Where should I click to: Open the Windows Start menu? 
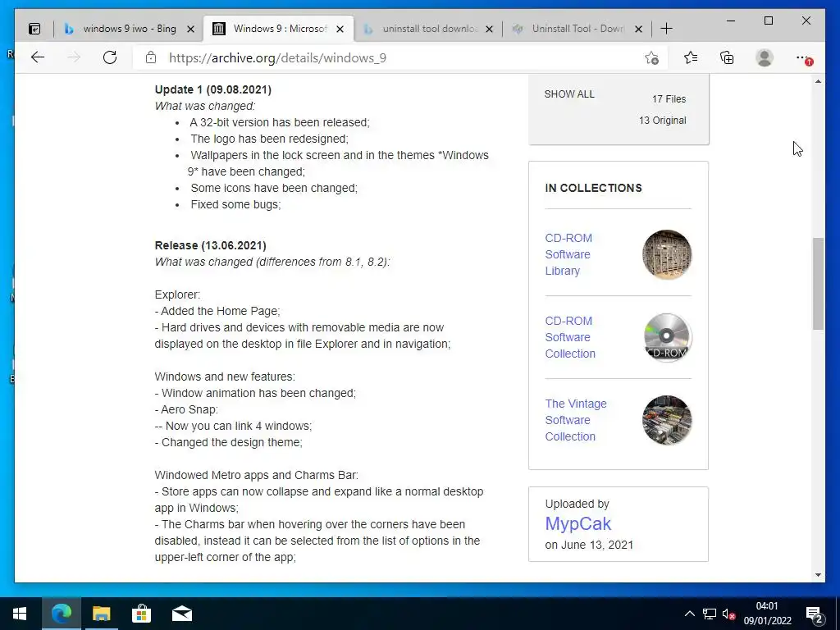click(x=20, y=614)
